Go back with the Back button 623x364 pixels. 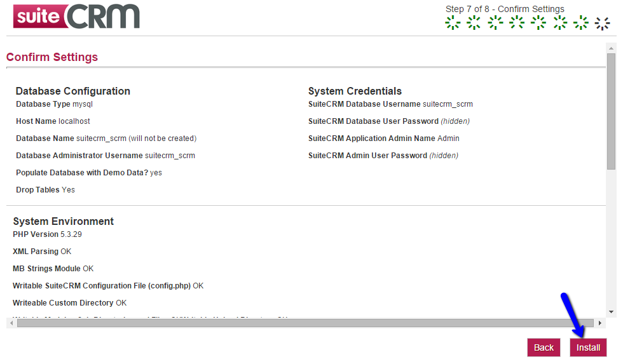[x=544, y=347]
